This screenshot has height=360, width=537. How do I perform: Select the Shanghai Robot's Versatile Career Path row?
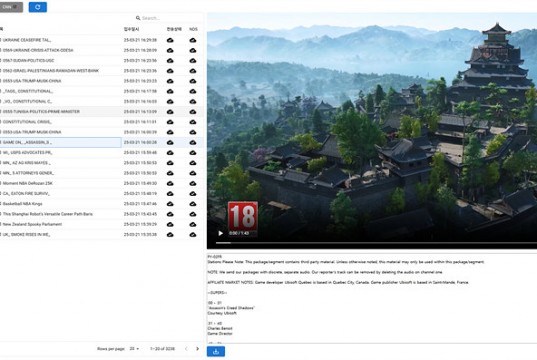[x=102, y=214]
